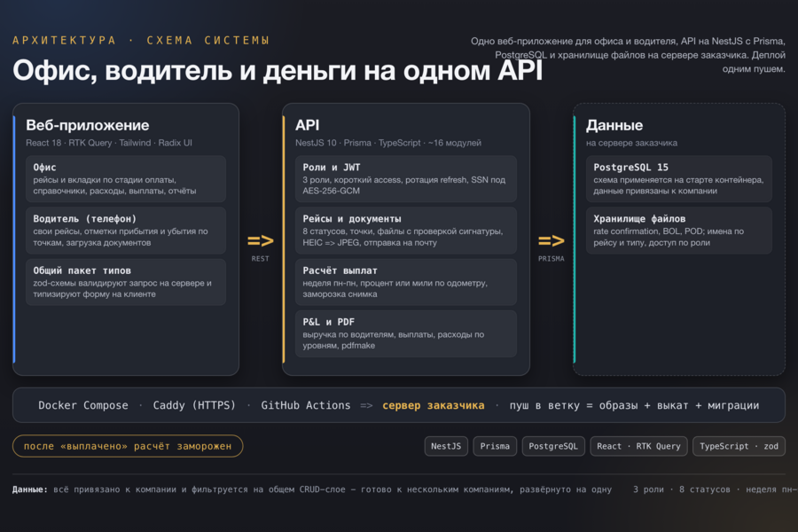Image resolution: width=798 pixels, height=532 pixels.
Task: Select the «Расчёт выплат» card
Action: (405, 282)
